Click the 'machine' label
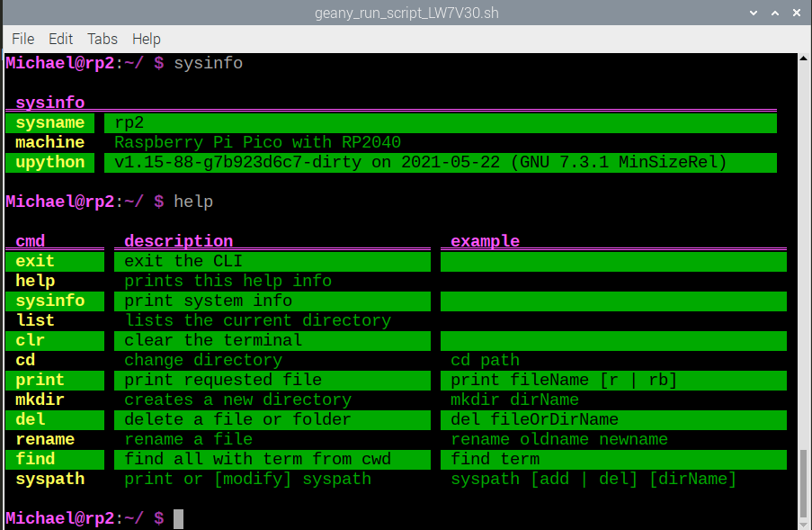 (x=49, y=142)
